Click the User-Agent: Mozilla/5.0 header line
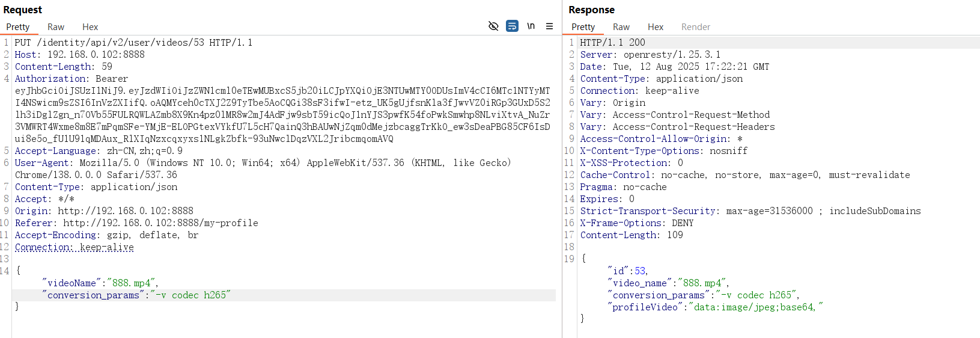 coord(263,163)
